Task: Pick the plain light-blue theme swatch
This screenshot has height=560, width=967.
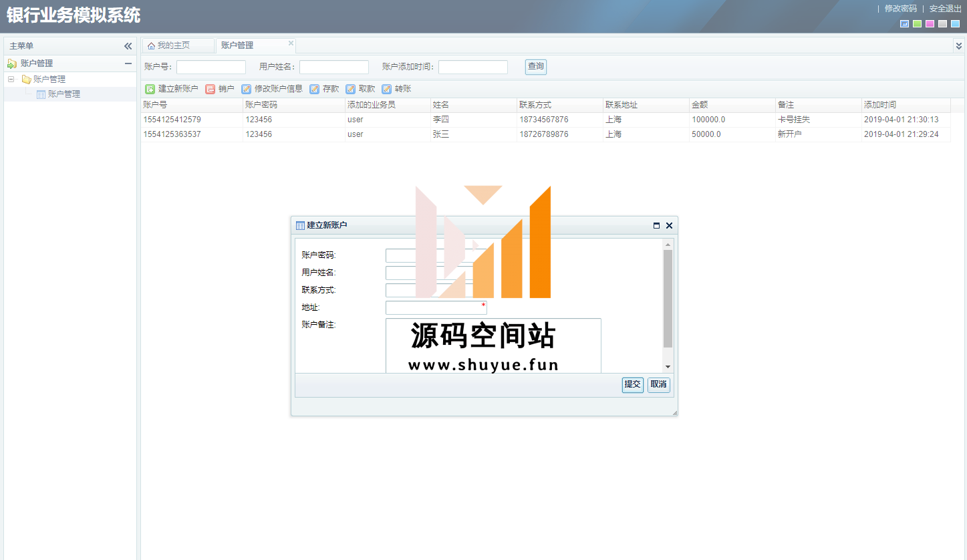Action: pos(955,24)
